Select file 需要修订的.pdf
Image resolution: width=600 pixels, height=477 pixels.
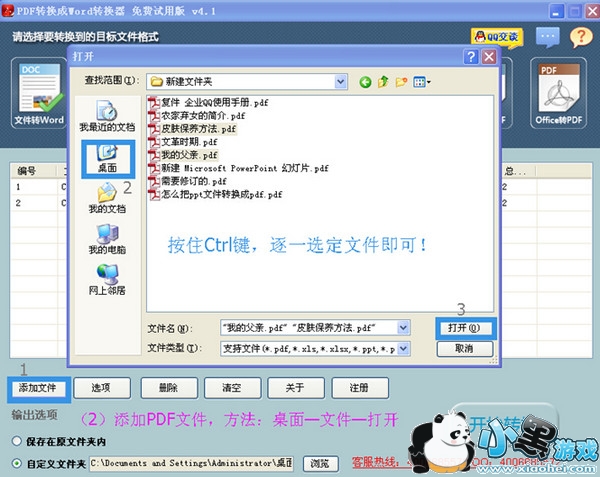click(x=188, y=181)
